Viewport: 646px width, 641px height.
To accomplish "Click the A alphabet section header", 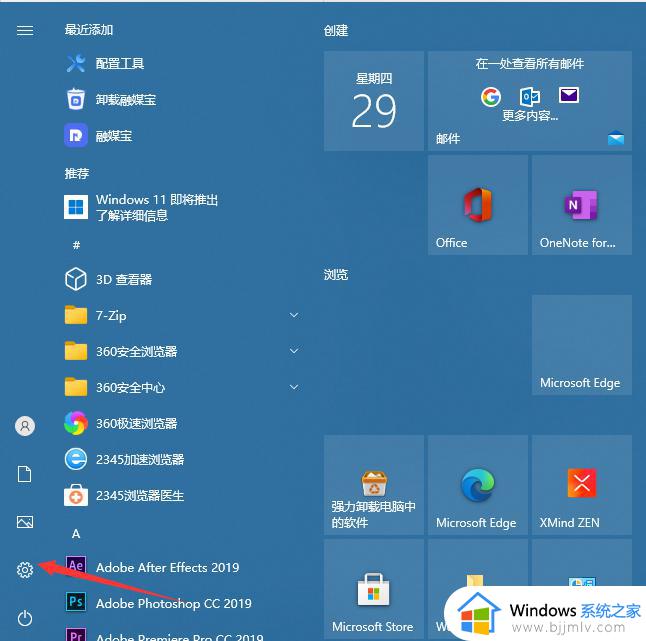I will click(x=76, y=534).
